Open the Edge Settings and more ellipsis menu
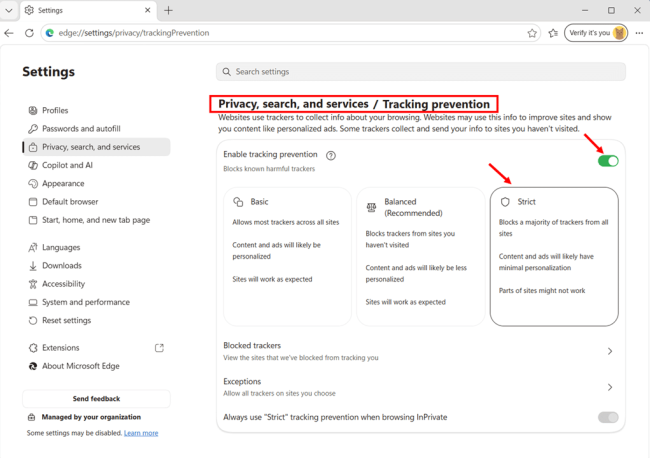This screenshot has height=458, width=650. [639, 33]
